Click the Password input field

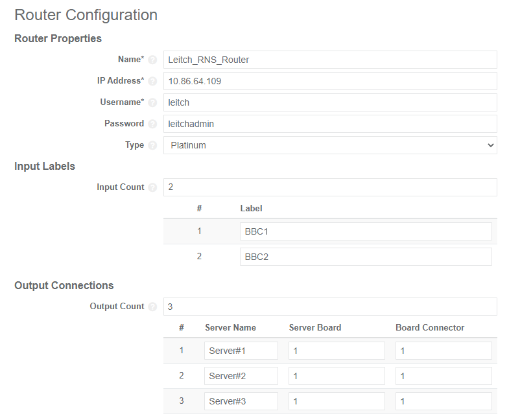pos(330,124)
